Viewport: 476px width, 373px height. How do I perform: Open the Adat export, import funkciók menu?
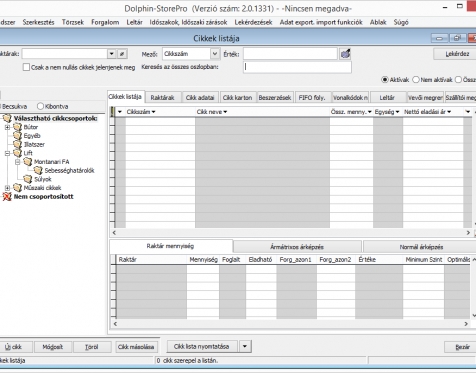[x=321, y=22]
